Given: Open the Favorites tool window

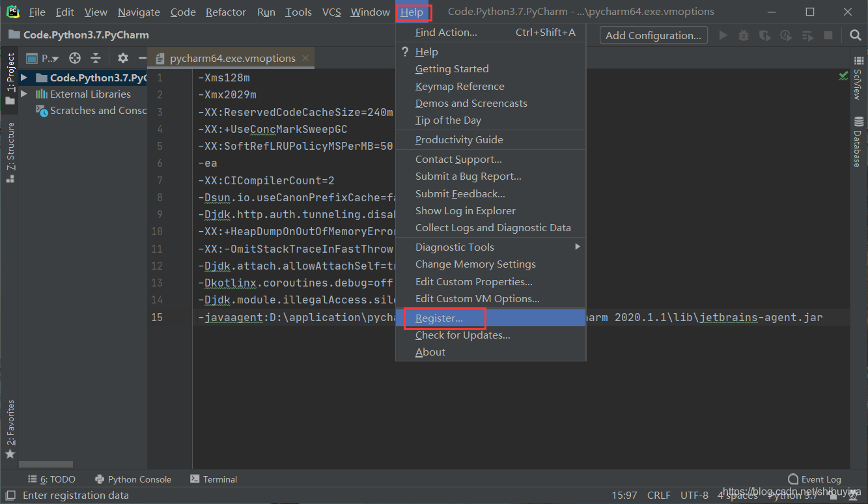Looking at the screenshot, I should [x=10, y=429].
